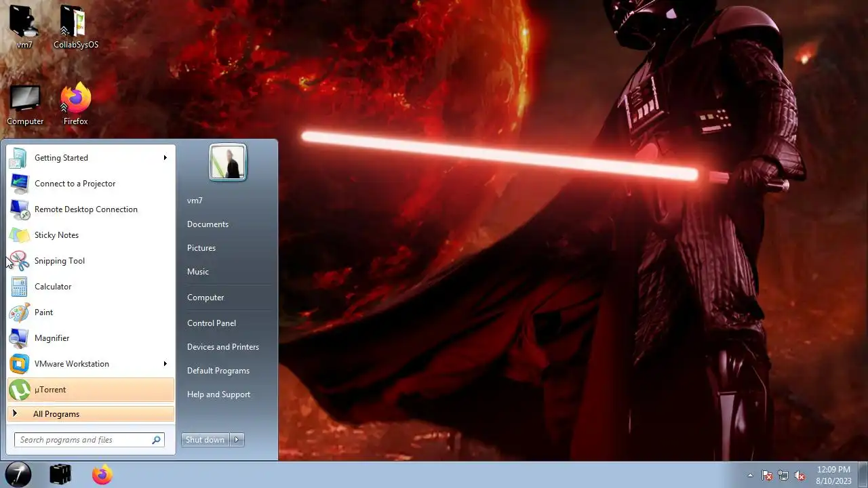Click the search magnifier icon in Start menu
Screen dimensions: 868x488
(156, 440)
